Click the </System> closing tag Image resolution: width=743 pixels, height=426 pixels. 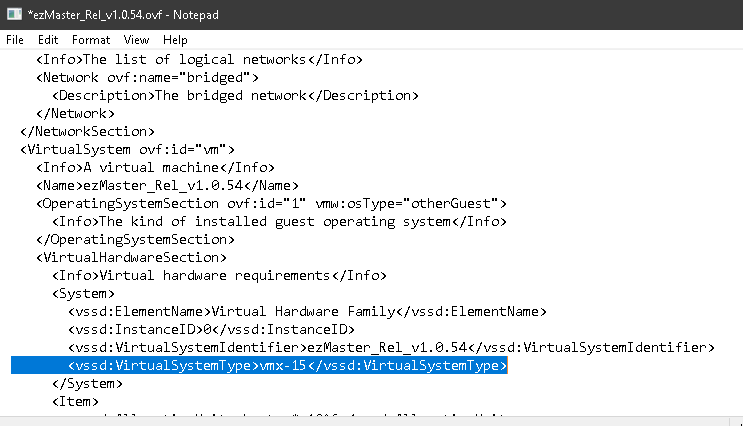pos(87,384)
